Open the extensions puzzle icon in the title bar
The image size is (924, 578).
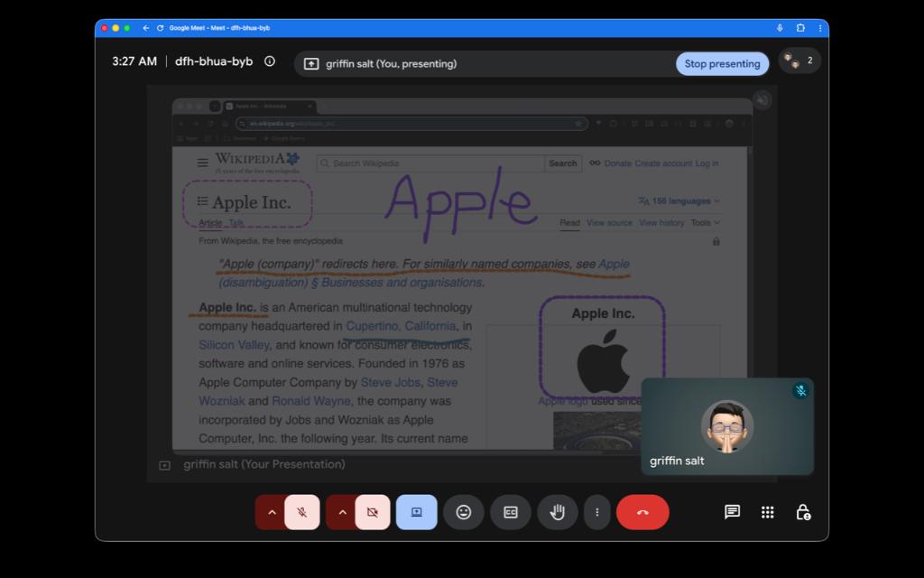pyautogui.click(x=800, y=28)
